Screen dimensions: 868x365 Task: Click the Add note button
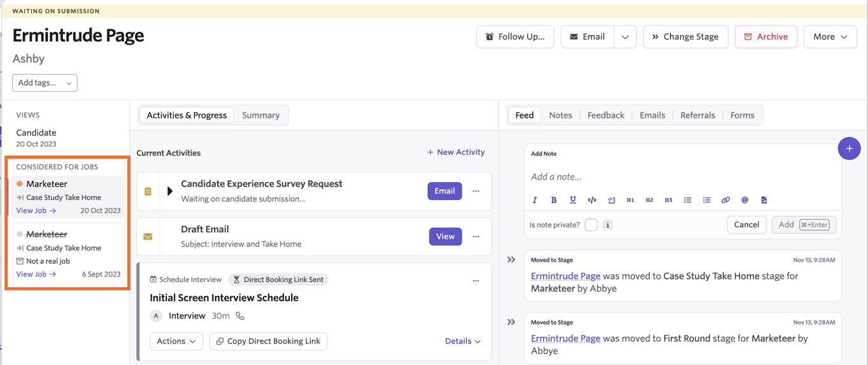804,225
